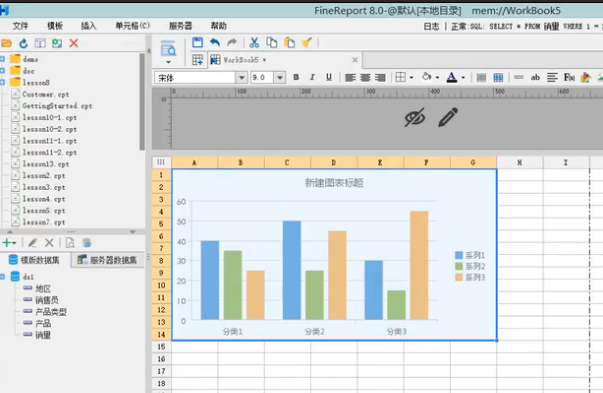Cut the selection with the scissors icon

coord(254,42)
